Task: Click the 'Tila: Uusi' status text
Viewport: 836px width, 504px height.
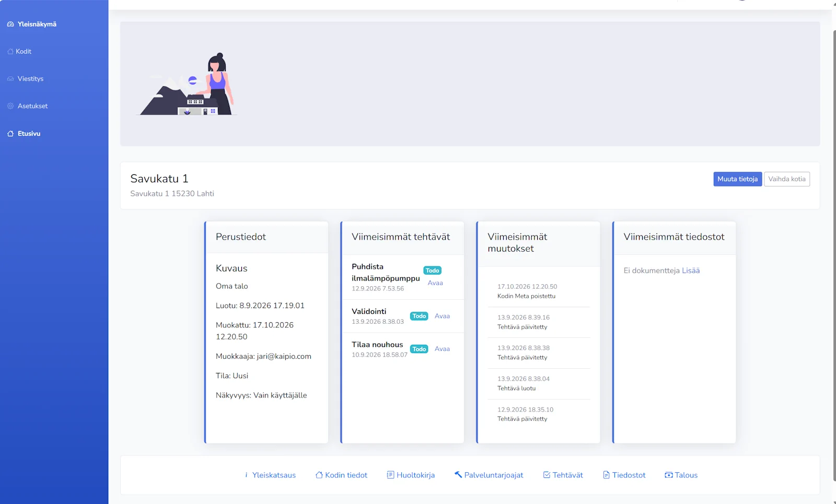Action: point(232,376)
